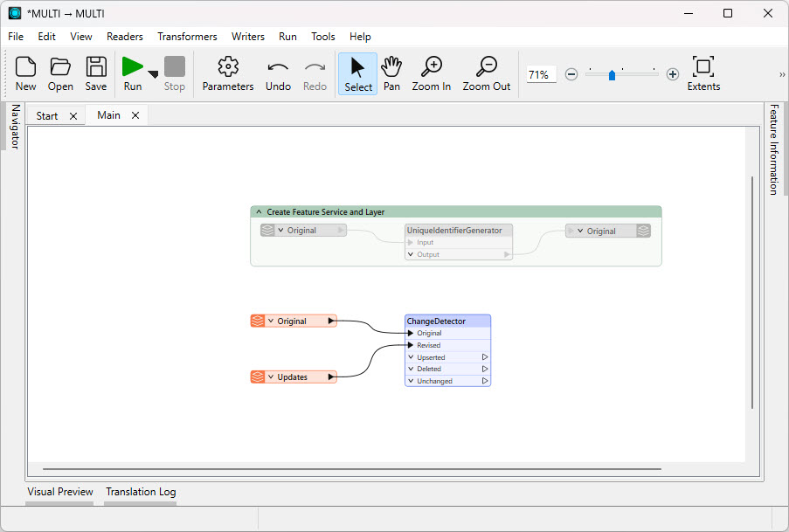This screenshot has height=532, width=789.
Task: Collapse the Create Feature Service and Layer bookmark
Action: coord(259,212)
